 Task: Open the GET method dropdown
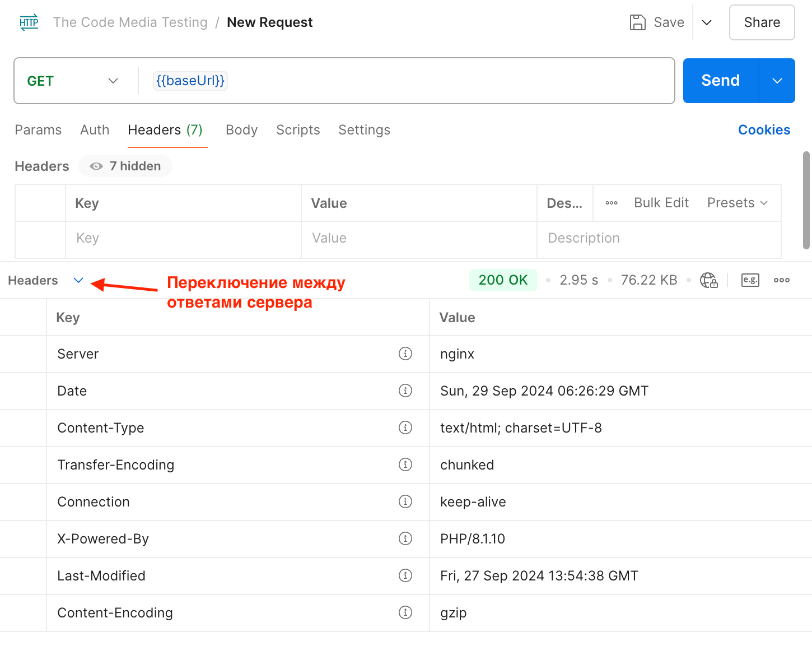tap(73, 81)
